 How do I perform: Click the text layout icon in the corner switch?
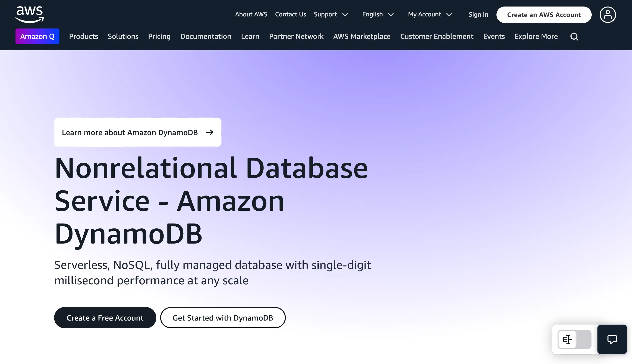(567, 339)
